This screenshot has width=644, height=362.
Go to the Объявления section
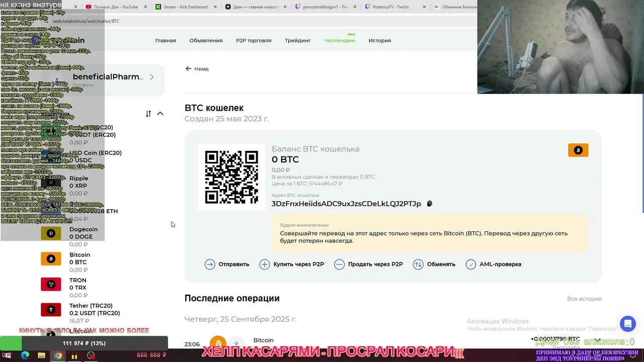point(206,40)
